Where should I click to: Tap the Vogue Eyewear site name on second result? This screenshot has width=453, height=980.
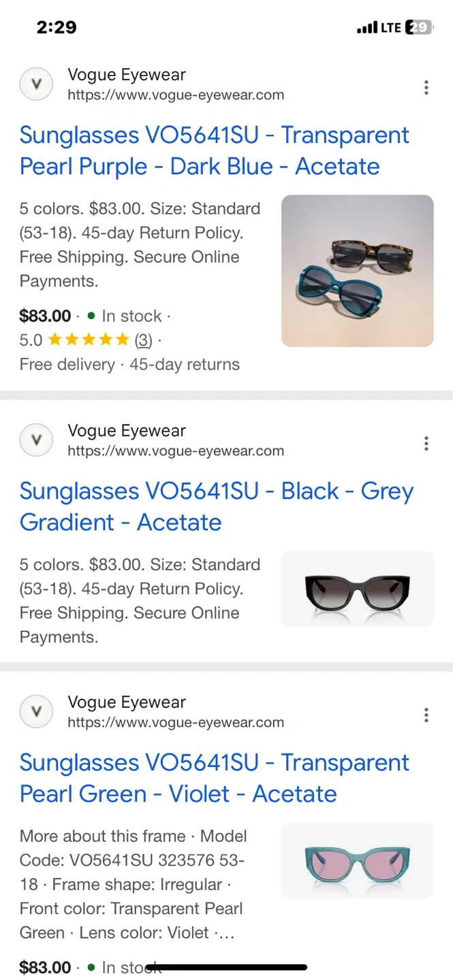127,431
